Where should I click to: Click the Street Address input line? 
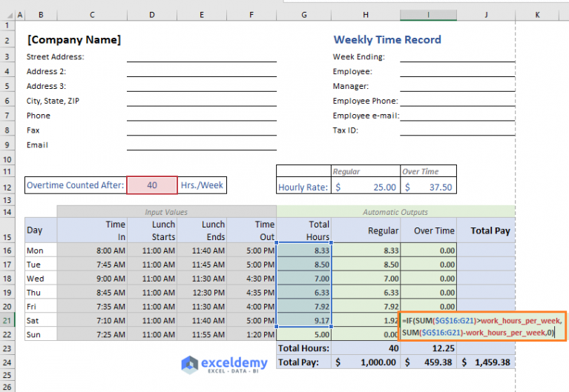click(202, 57)
